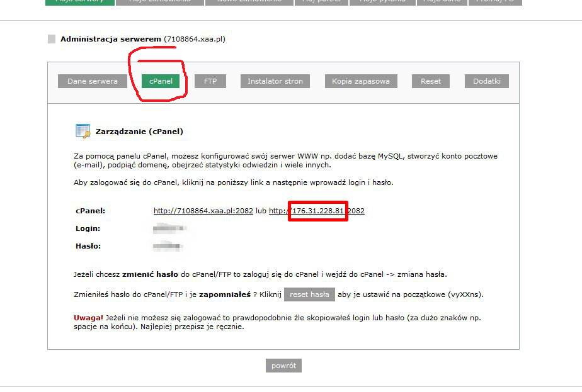This screenshot has height=392, width=582.
Task: Open the Instalator stron tab
Action: 275,81
